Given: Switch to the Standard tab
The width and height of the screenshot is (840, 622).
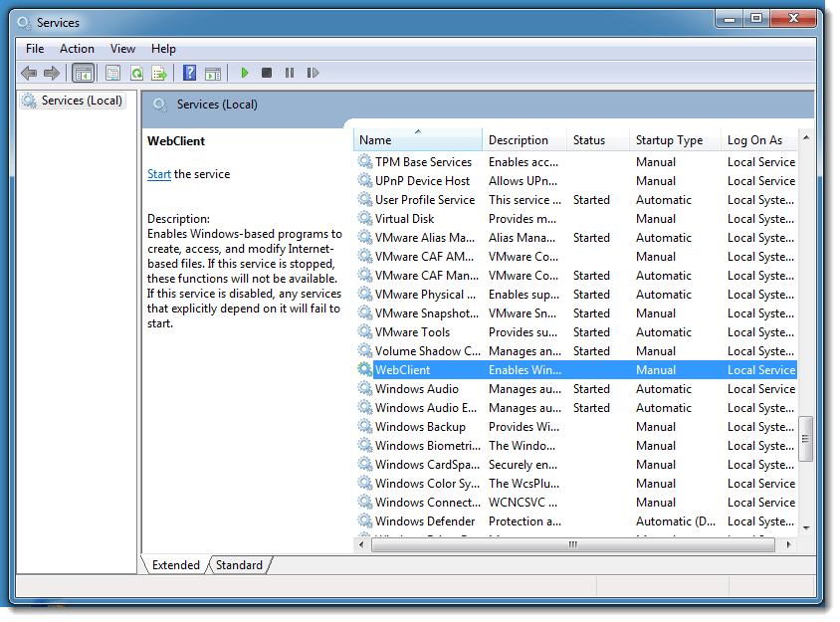Looking at the screenshot, I should pyautogui.click(x=239, y=565).
